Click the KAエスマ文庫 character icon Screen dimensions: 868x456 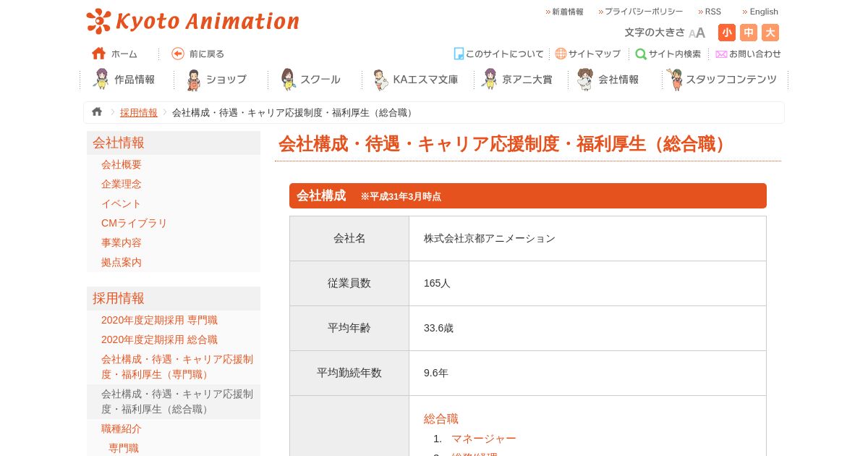coord(380,80)
